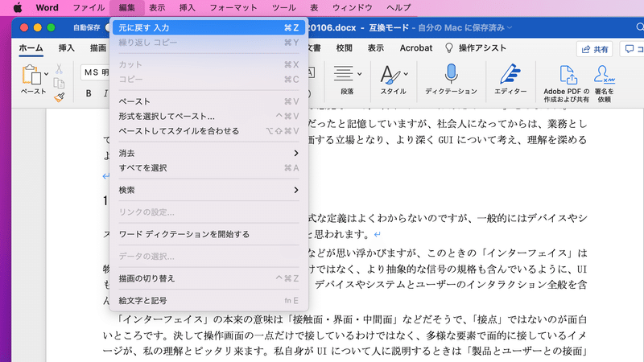
Task: Choose 形式を選択してペースト menu item
Action: 208,116
